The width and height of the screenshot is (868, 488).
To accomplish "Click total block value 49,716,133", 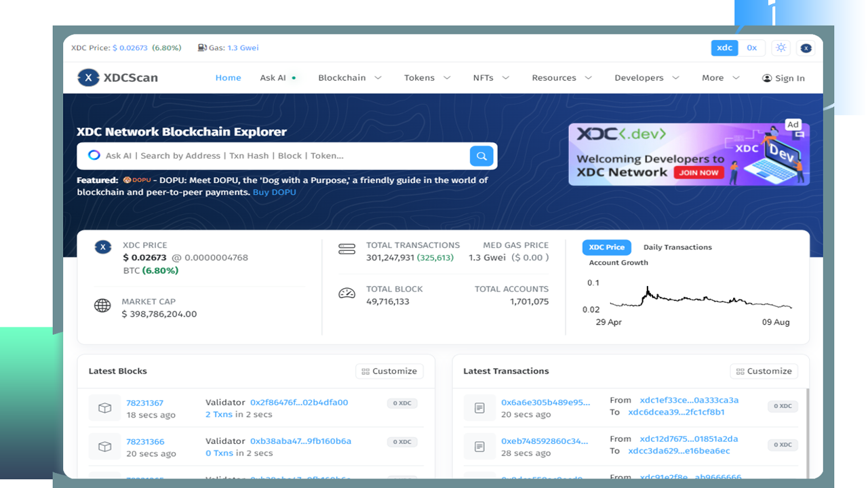I will tap(388, 302).
